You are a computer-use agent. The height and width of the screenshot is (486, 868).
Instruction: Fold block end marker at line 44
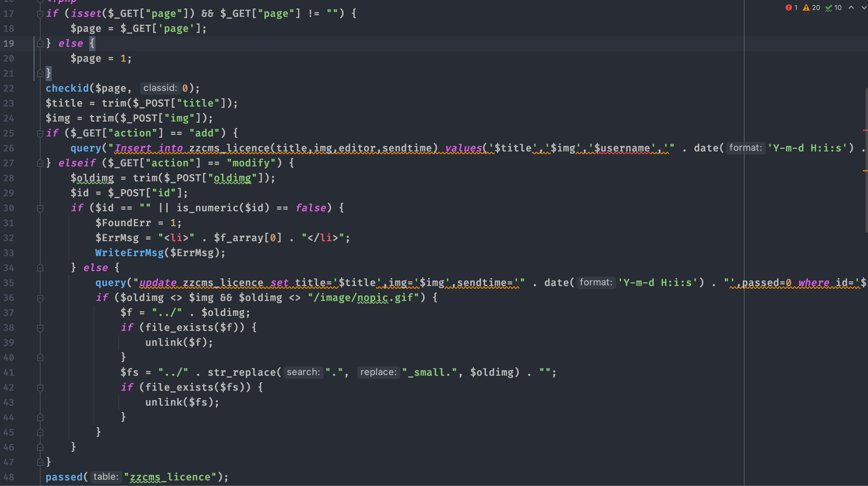[x=40, y=417]
